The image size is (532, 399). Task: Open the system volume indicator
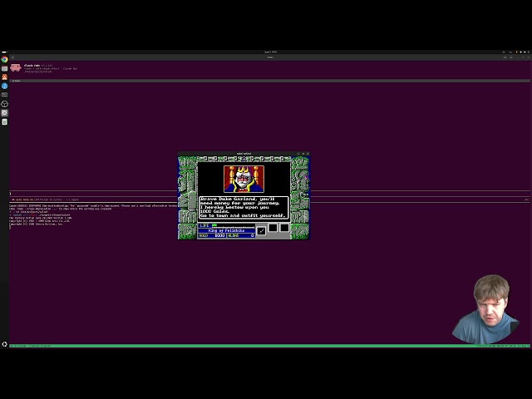point(525,52)
